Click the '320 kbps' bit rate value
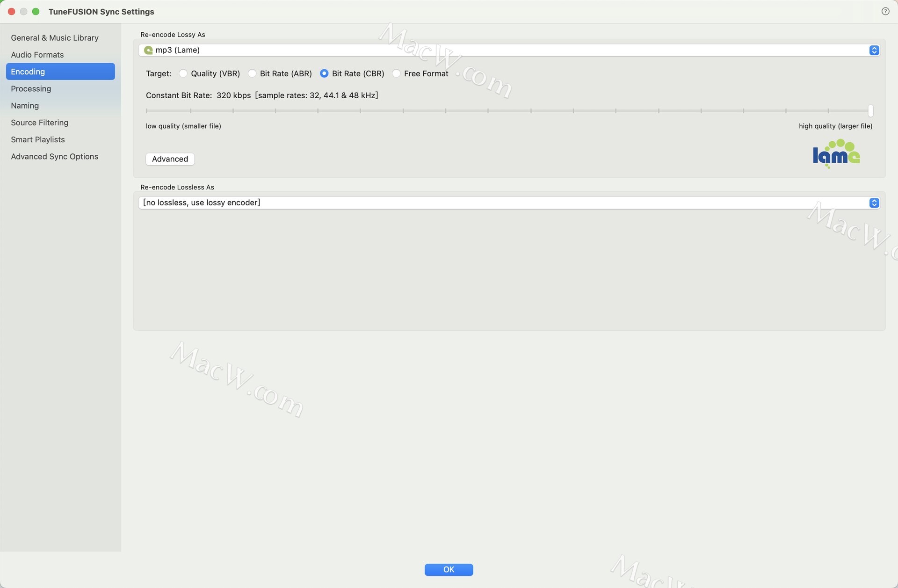 (233, 95)
